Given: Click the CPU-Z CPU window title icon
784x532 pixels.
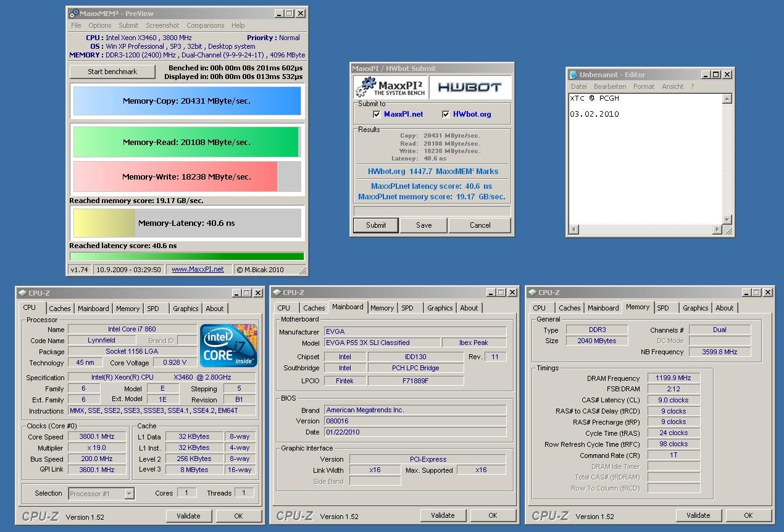Looking at the screenshot, I should (23, 293).
